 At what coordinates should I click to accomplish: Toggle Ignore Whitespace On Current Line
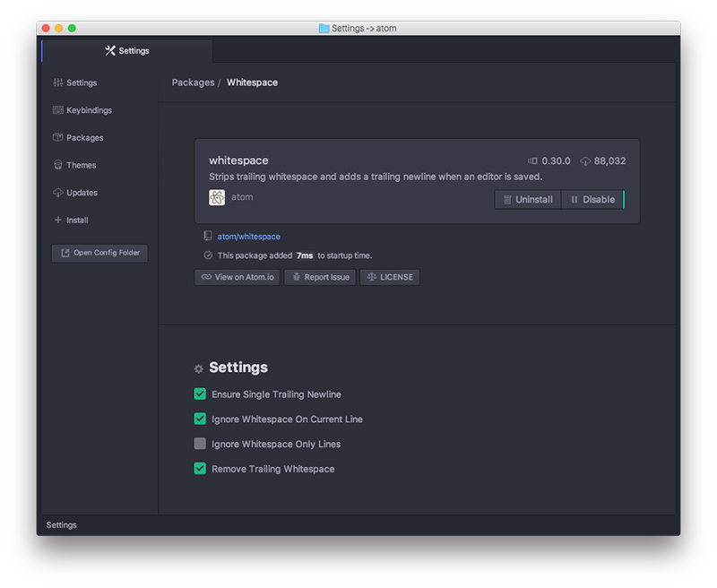pos(200,419)
